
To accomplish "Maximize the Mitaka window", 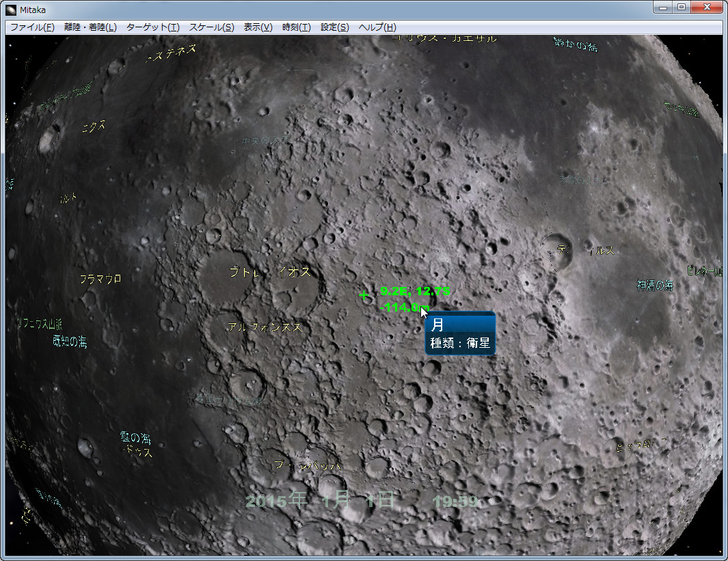I will coord(681,7).
